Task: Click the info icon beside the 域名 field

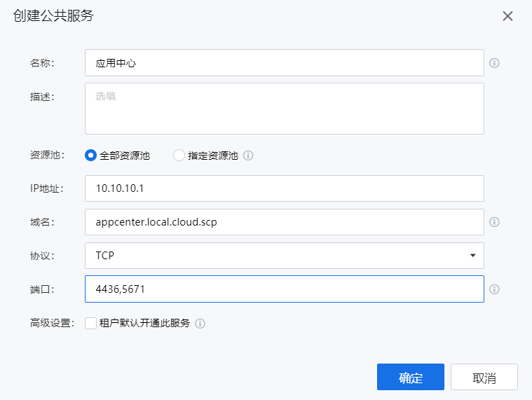Action: tap(494, 222)
